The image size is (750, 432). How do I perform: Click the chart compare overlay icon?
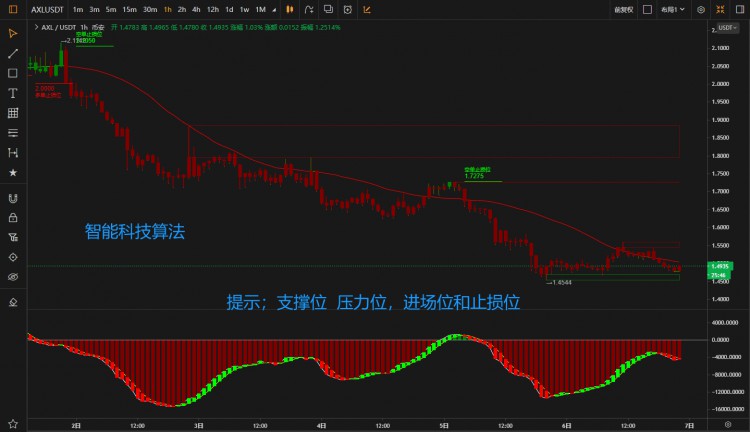[328, 9]
